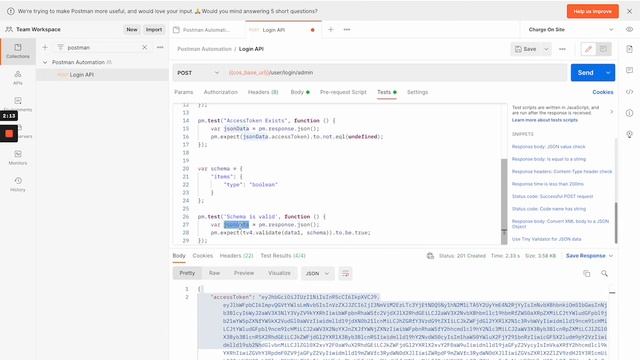Open a new request tab
This screenshot has height=360, width=640.
(x=331, y=29)
